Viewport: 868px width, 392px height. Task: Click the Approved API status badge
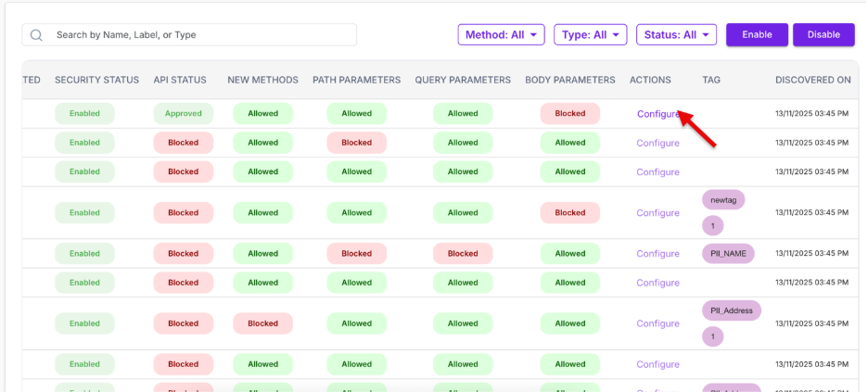coord(184,114)
